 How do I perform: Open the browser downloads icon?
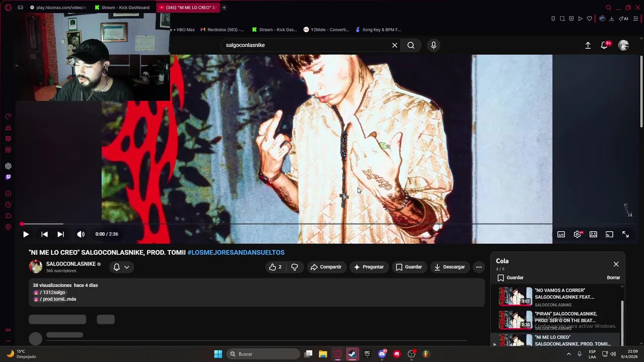coord(611,19)
